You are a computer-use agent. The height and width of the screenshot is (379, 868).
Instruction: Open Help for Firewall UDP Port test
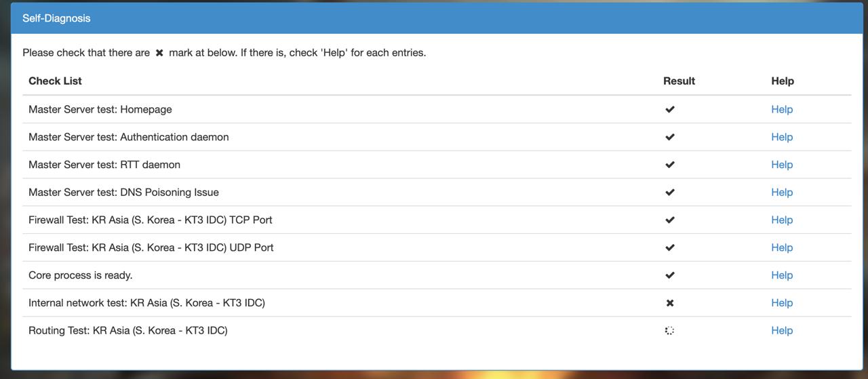tap(782, 247)
